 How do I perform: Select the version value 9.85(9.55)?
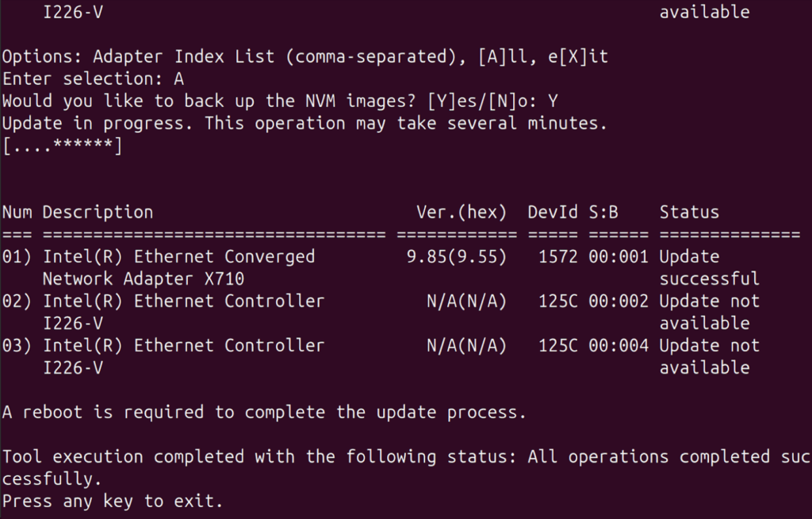[x=456, y=257]
